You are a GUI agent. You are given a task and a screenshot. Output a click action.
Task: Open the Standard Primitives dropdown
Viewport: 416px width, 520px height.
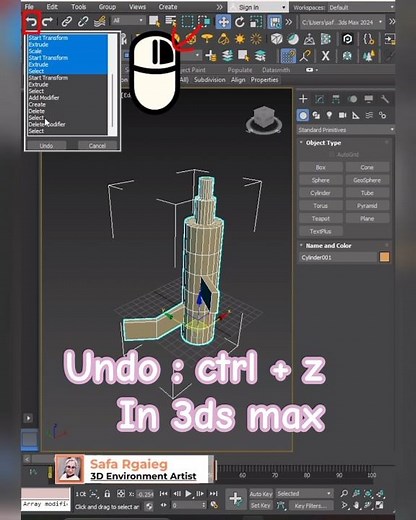pyautogui.click(x=346, y=130)
